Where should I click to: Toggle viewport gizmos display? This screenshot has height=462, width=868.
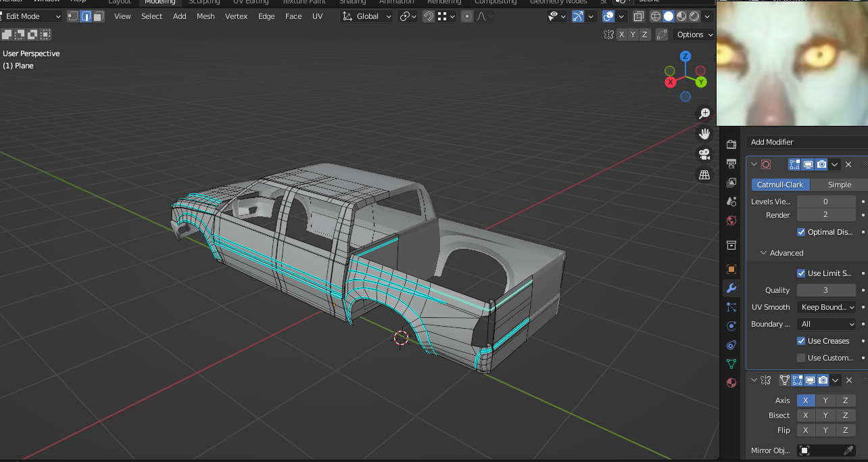click(x=578, y=16)
